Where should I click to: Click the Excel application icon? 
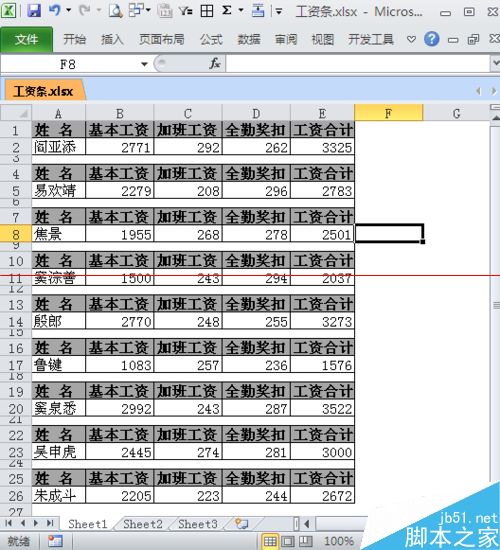coord(9,11)
